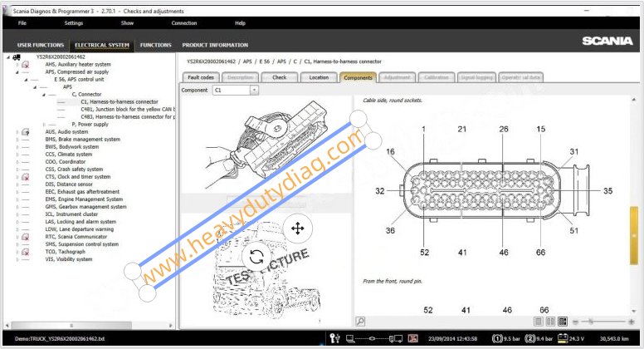Expand the BMS Brake management system node
644x349 pixels.
tap(17, 140)
